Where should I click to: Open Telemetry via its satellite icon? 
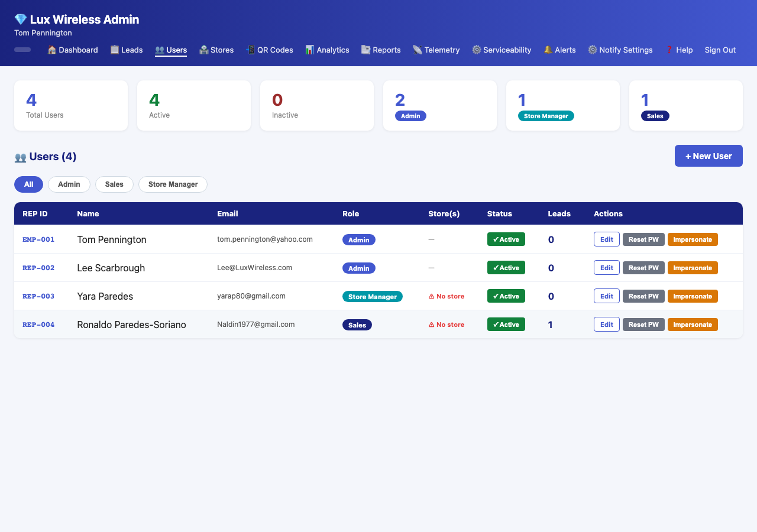(x=418, y=50)
